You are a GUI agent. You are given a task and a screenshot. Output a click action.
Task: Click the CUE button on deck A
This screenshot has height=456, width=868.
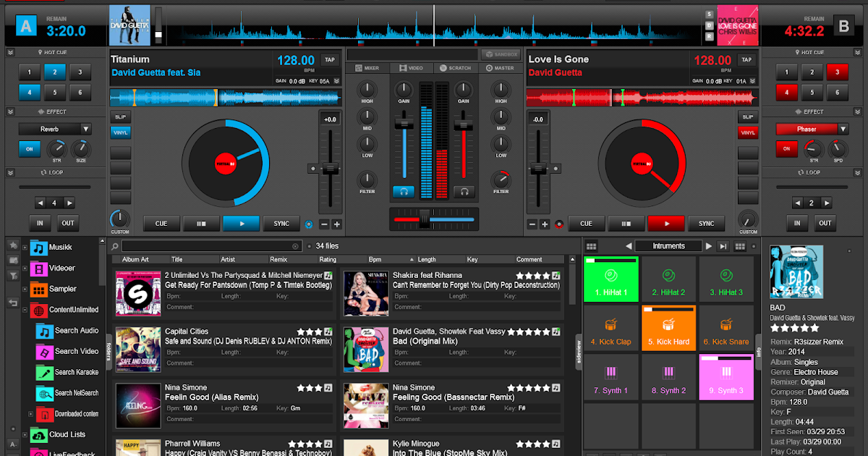[161, 224]
